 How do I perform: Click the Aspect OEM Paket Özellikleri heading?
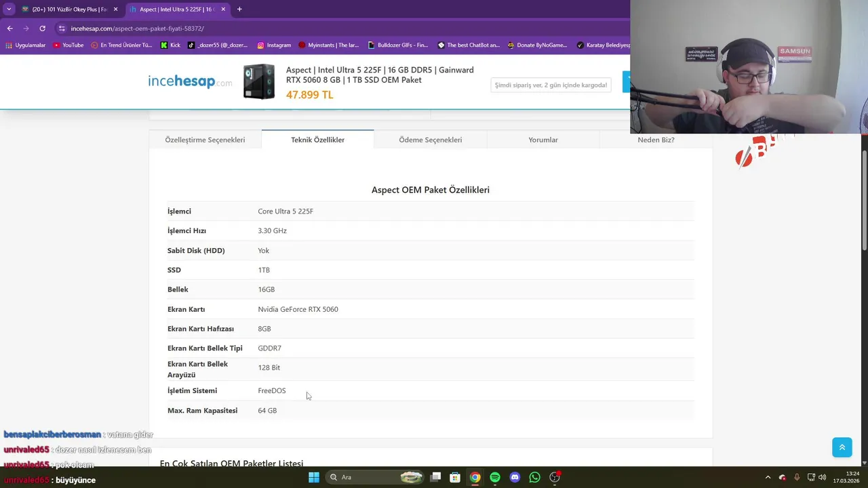(x=431, y=190)
